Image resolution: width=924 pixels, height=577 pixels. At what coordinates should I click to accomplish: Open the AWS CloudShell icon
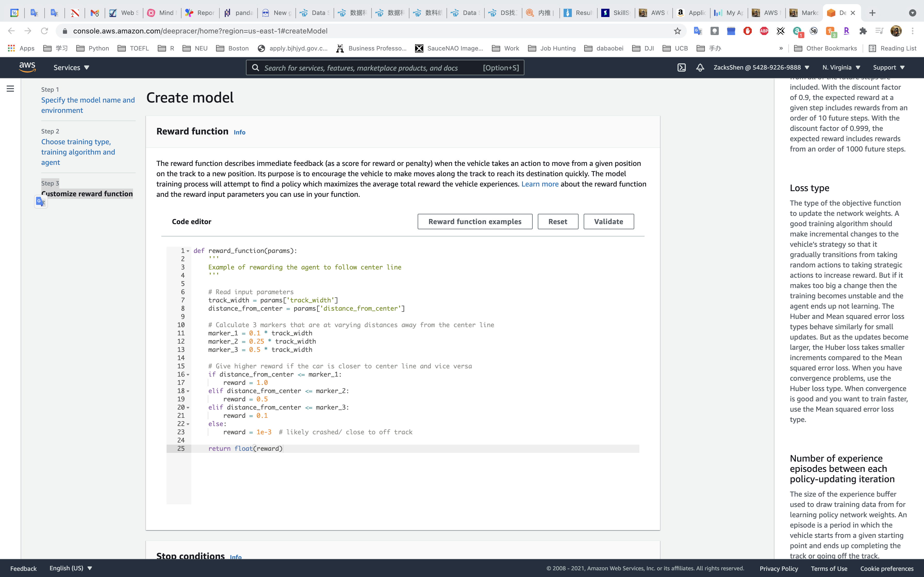click(x=682, y=67)
